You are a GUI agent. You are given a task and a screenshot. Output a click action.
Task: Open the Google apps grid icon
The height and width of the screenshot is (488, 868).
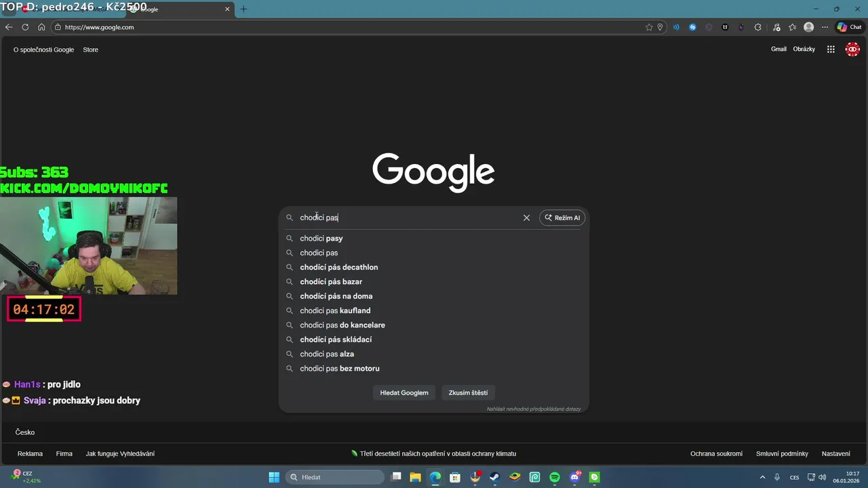[831, 49]
